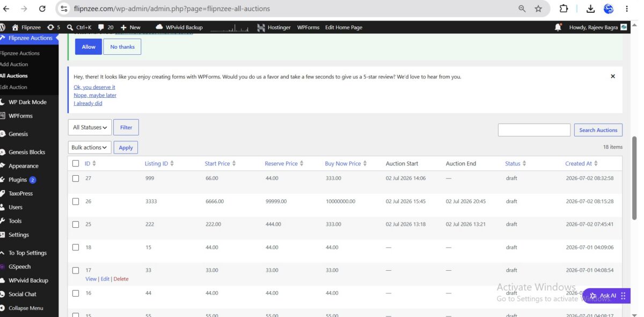
Task: Sort table by Created At column
Action: point(581,163)
